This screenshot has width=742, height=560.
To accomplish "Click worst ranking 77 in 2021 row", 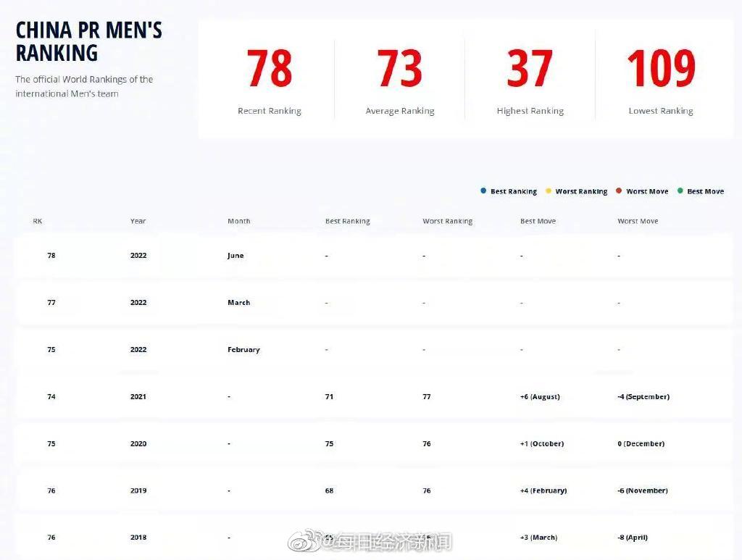I will point(426,397).
